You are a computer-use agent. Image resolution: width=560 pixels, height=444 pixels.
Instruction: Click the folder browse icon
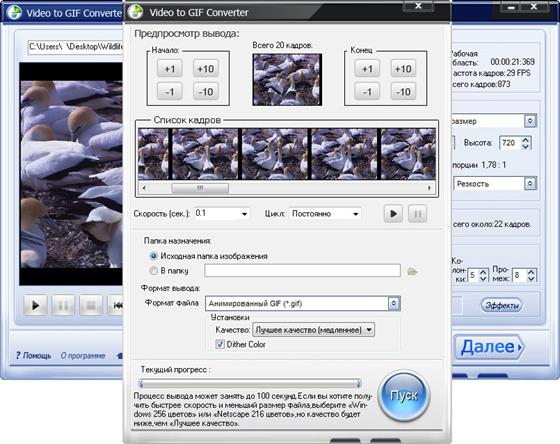(412, 271)
